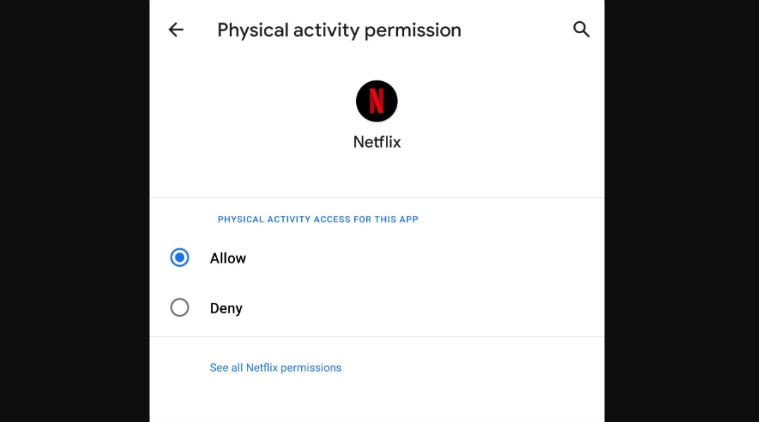
Task: Deny physical activity access for Netflix
Action: point(180,308)
